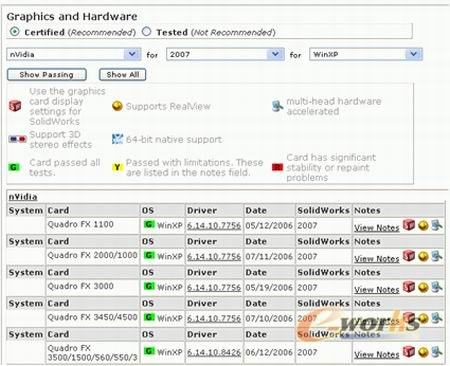The image size is (450, 366).
Task: Click the multi-head icon in Quadro FX 3500 row
Action: (437, 351)
